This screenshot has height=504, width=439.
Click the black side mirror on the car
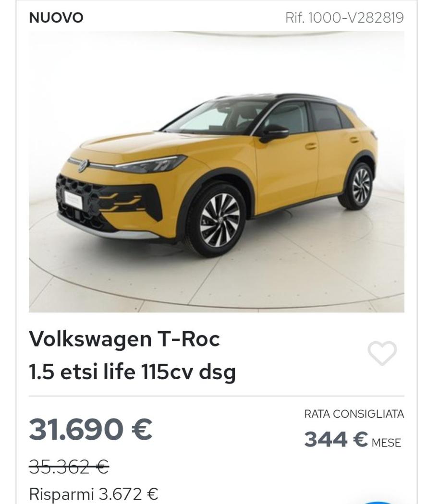[x=274, y=133]
